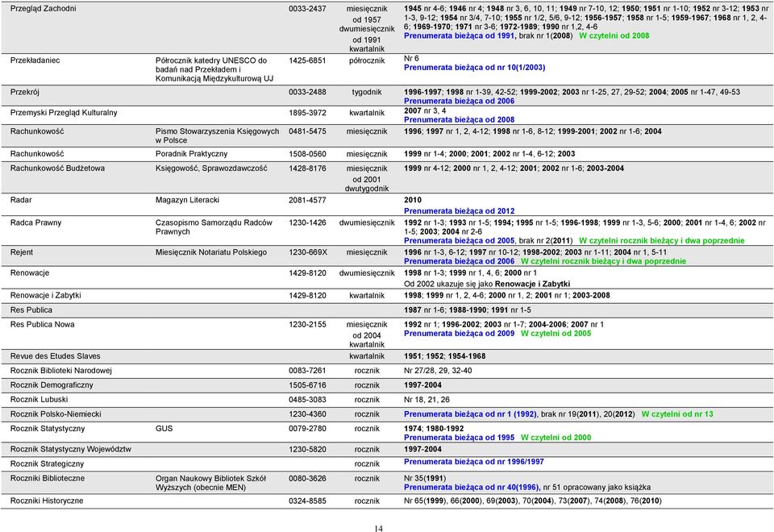Click page number 14
The image size is (774, 532).
(x=378, y=529)
